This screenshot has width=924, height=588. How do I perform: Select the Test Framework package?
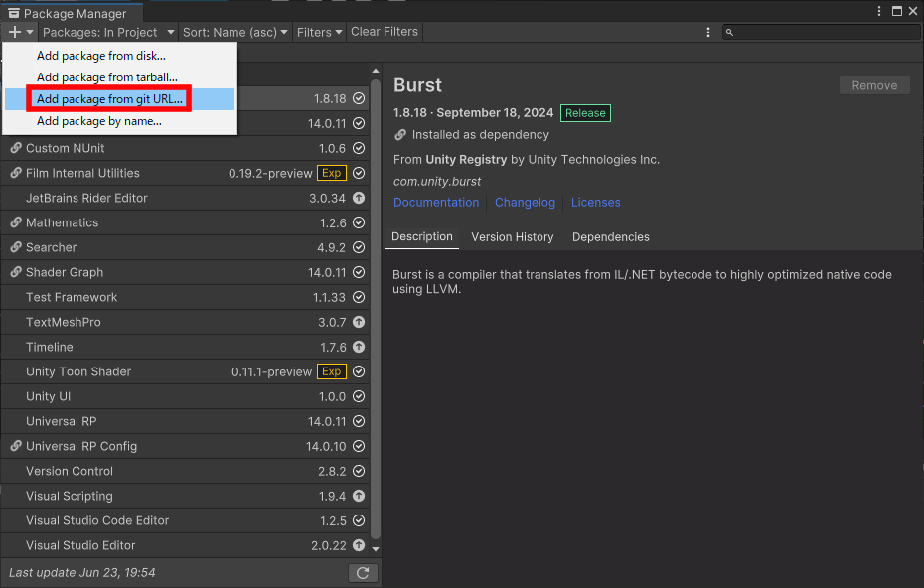[185, 298]
